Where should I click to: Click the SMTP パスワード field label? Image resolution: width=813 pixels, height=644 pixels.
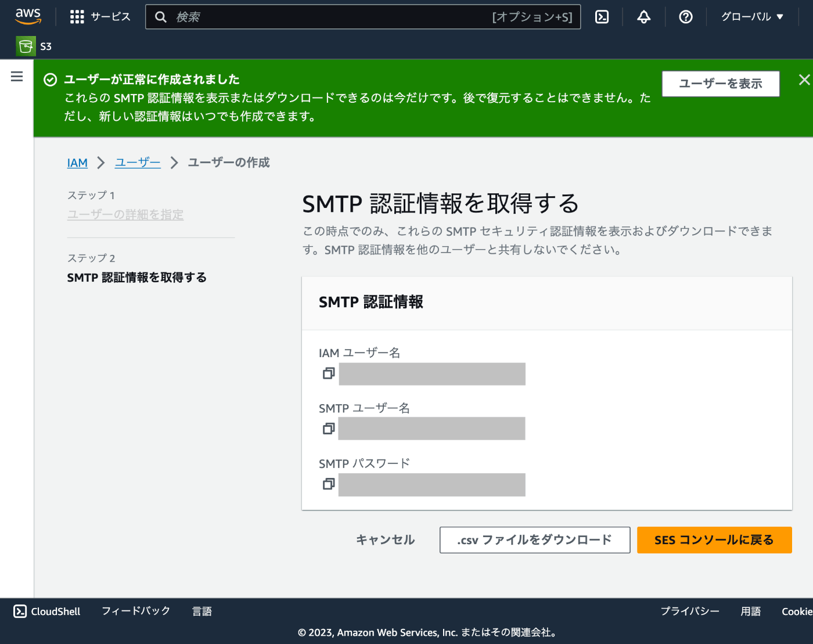click(x=365, y=463)
